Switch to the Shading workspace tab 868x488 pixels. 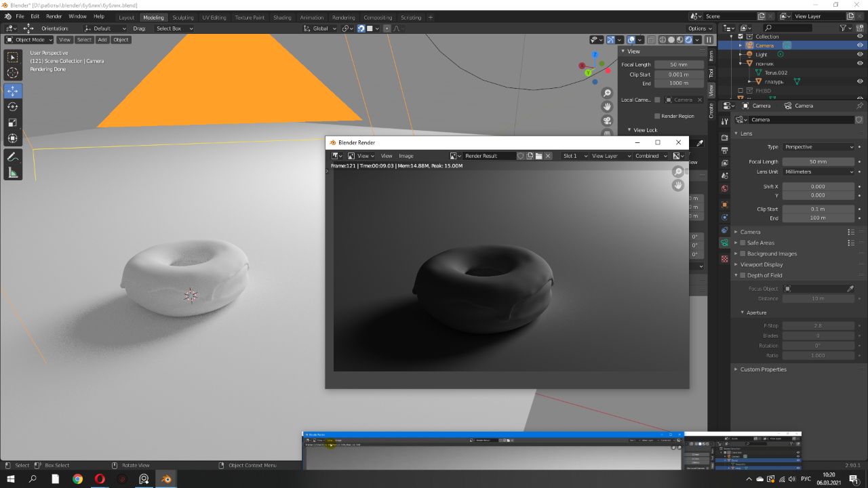pyautogui.click(x=281, y=18)
